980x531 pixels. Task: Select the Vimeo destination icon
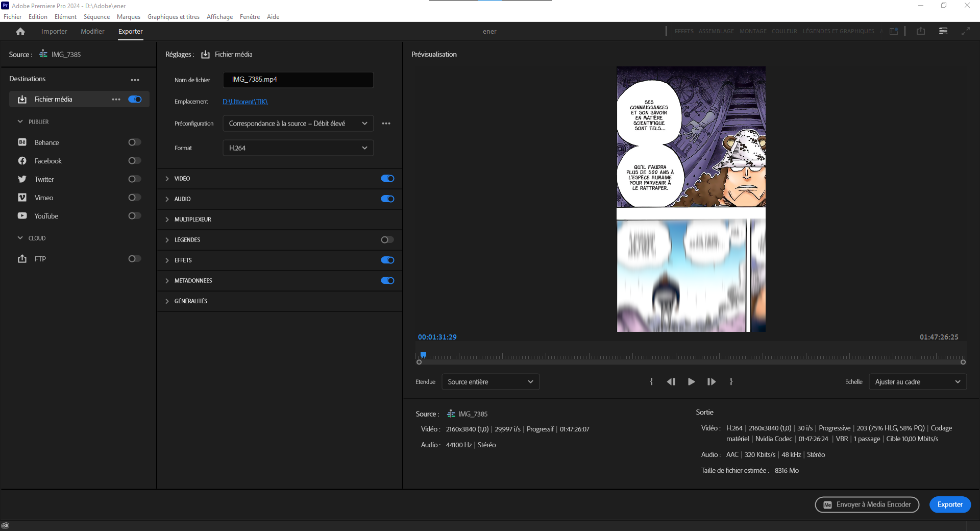22,198
